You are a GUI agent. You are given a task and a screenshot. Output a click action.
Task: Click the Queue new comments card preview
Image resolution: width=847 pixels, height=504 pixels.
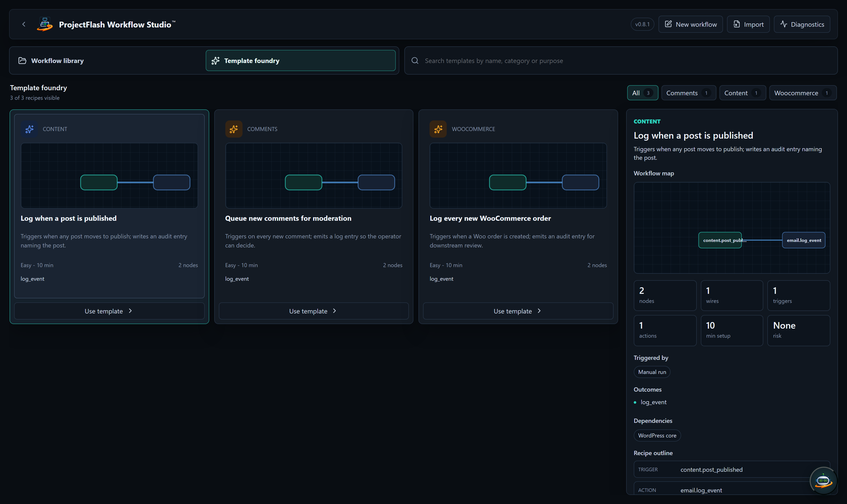(x=314, y=176)
